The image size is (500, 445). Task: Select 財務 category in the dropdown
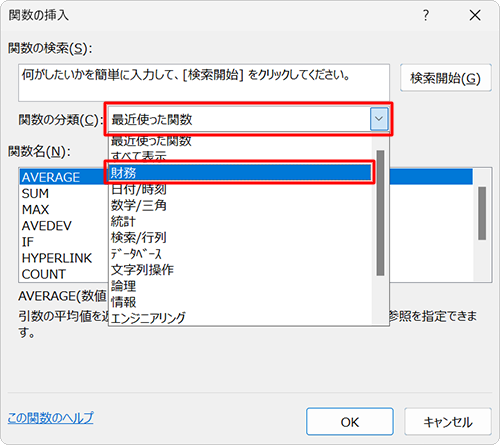240,173
